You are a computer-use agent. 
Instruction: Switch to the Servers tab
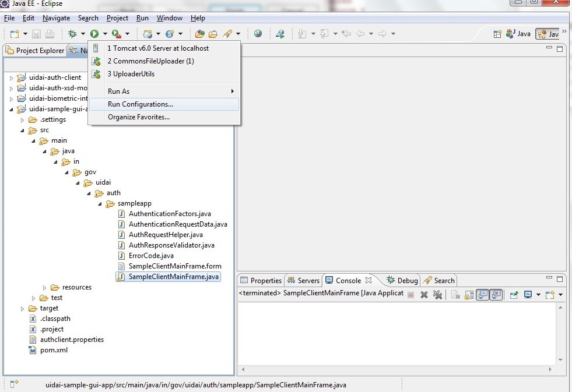tap(303, 281)
